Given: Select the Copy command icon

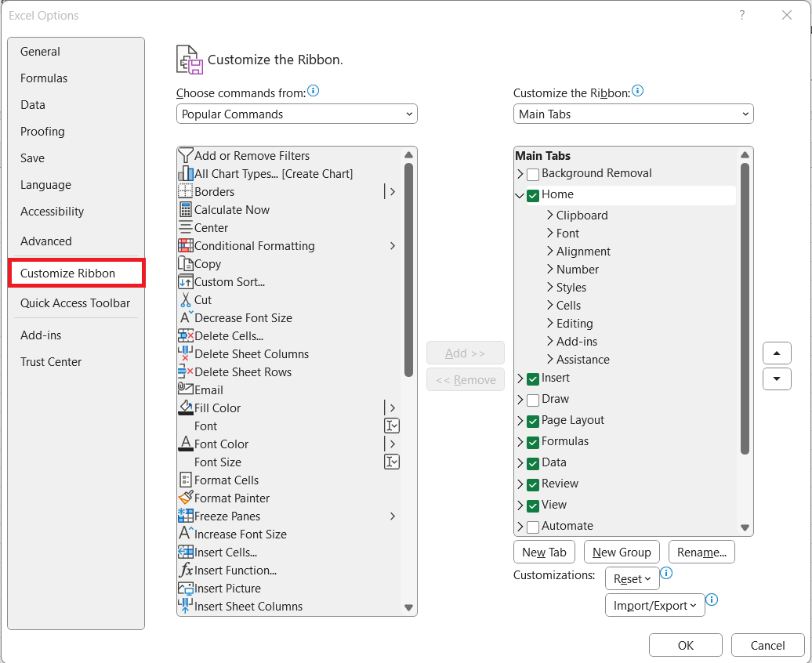Looking at the screenshot, I should pos(186,263).
